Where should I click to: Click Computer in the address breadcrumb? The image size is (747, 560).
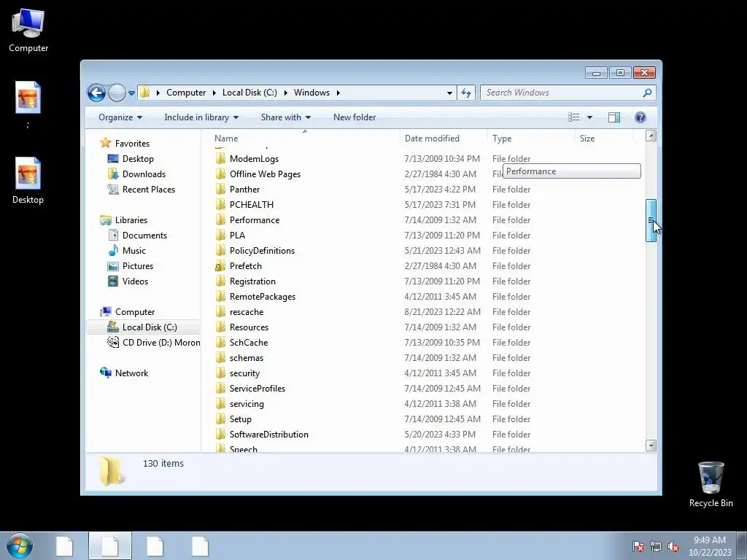186,93
